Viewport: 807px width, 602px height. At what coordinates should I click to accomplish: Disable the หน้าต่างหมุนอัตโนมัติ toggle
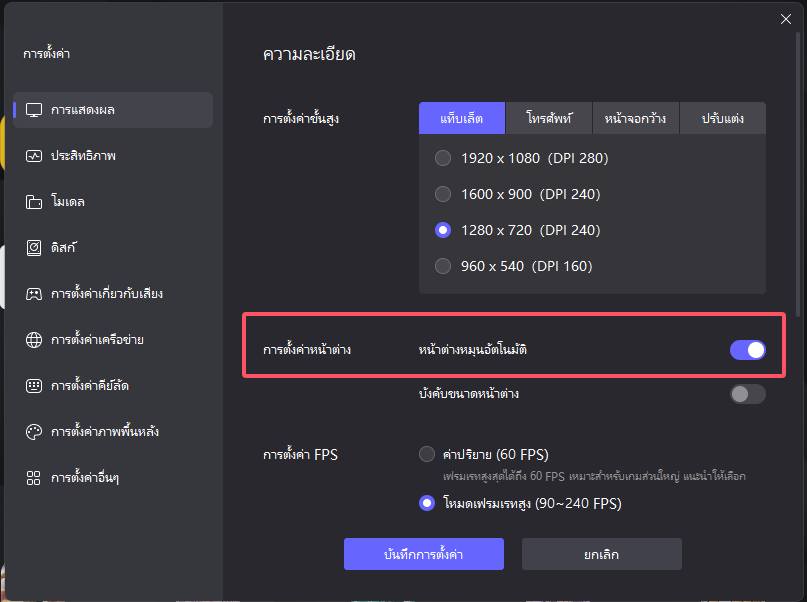click(748, 350)
